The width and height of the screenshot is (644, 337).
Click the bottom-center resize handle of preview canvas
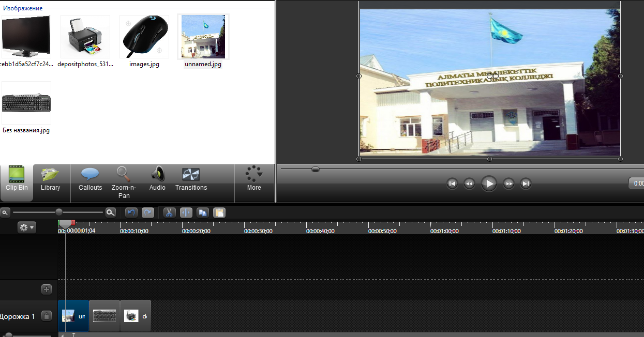click(490, 159)
